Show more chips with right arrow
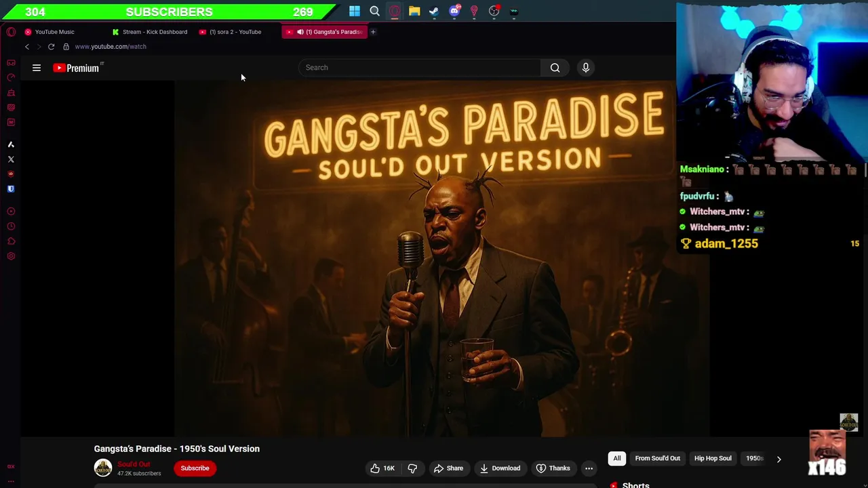 pyautogui.click(x=778, y=459)
